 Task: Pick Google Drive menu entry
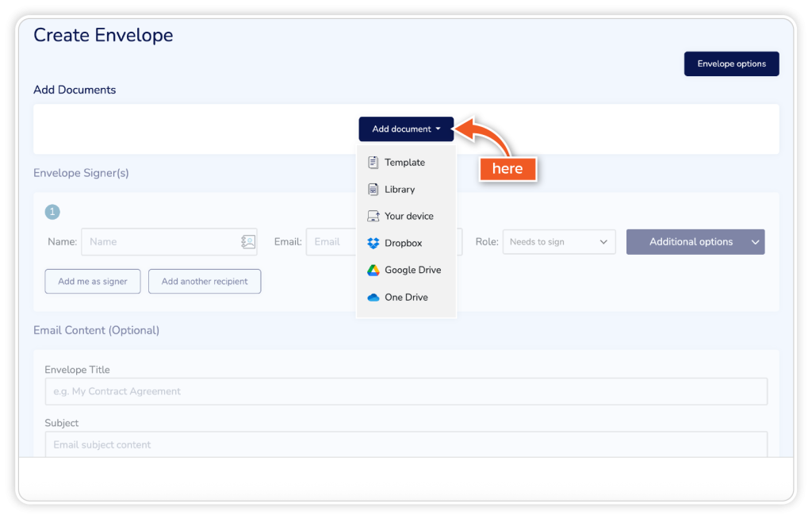pyautogui.click(x=412, y=271)
